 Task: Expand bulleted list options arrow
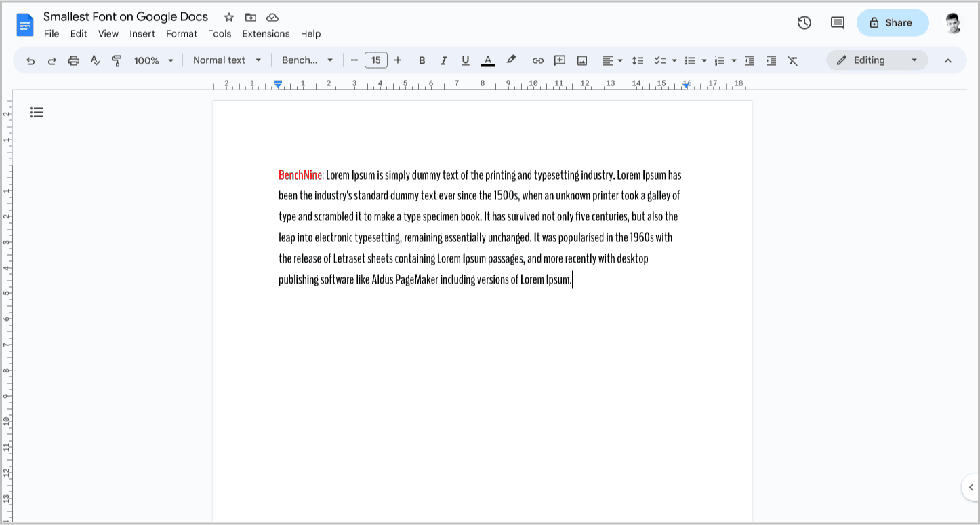click(704, 60)
